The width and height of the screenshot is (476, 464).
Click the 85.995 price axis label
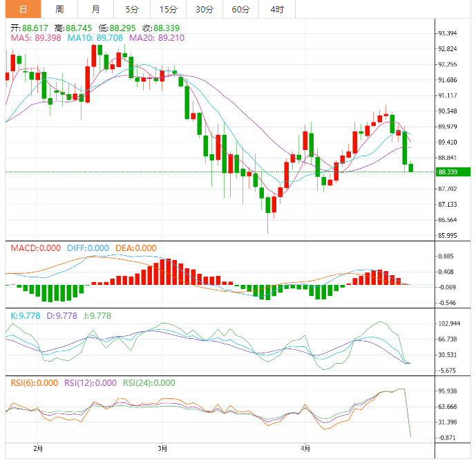(448, 236)
